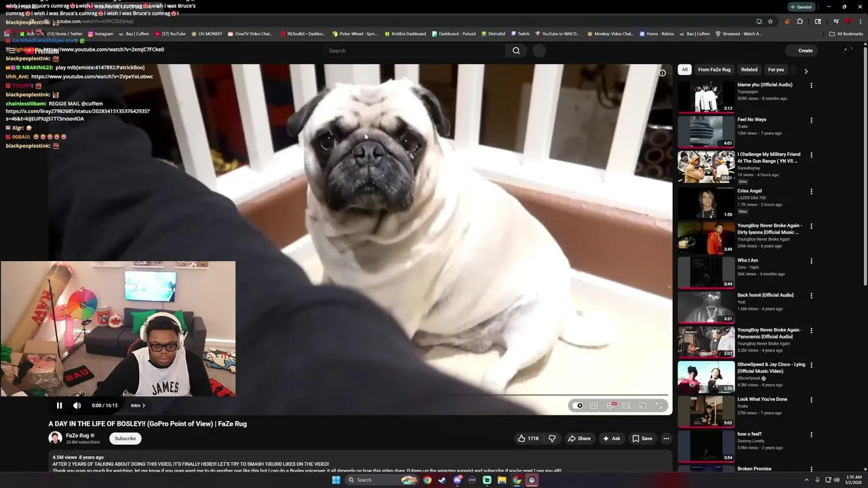
Task: Open options for I Challenge My Military Friend
Action: [811, 156]
